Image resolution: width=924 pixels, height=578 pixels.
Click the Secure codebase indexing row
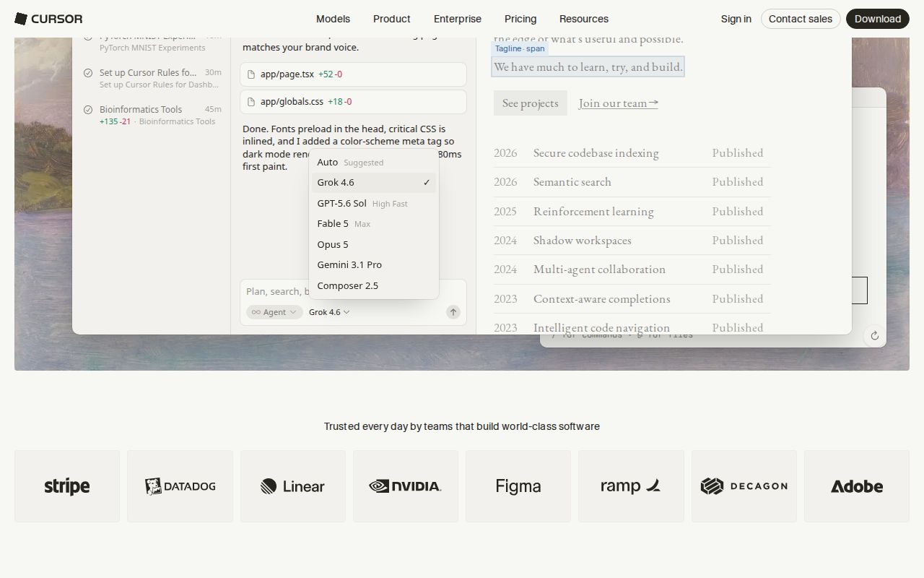(632, 153)
